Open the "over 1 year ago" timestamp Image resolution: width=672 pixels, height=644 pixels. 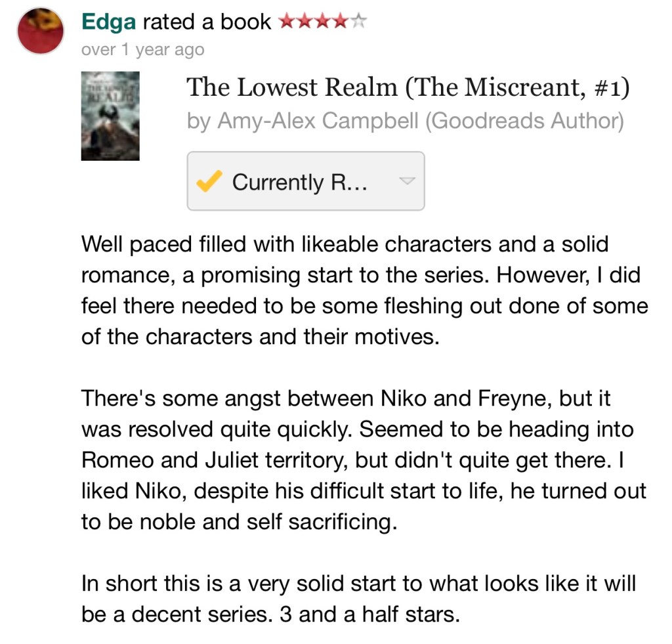(142, 50)
